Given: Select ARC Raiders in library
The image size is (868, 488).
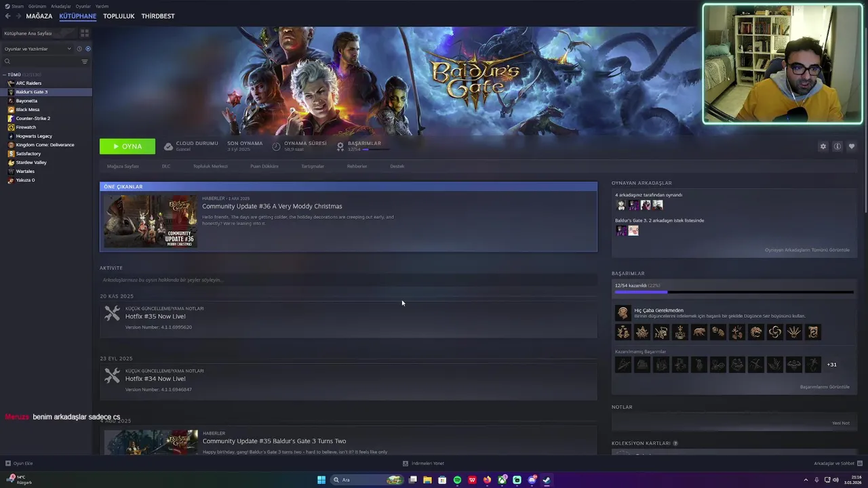Looking at the screenshot, I should click(x=46, y=83).
